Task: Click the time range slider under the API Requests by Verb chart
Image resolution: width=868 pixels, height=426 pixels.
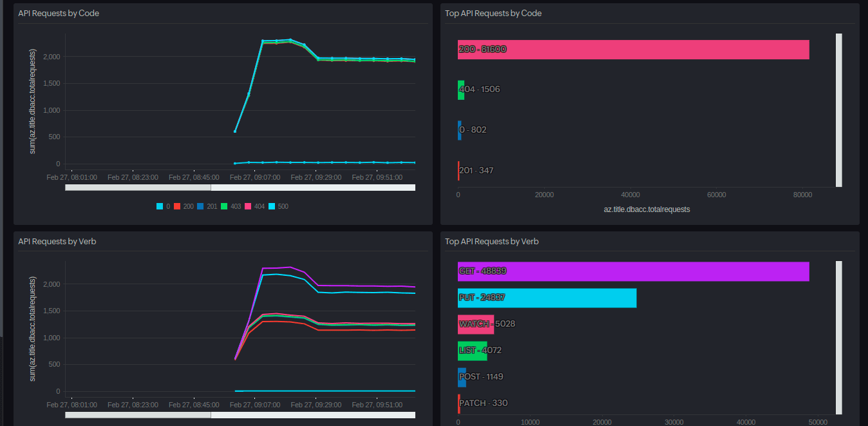Action: point(240,415)
